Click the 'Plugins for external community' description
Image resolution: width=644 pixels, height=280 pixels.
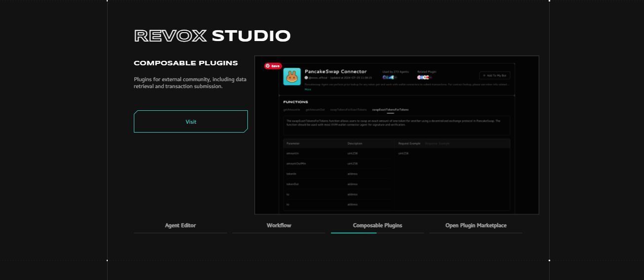click(190, 83)
